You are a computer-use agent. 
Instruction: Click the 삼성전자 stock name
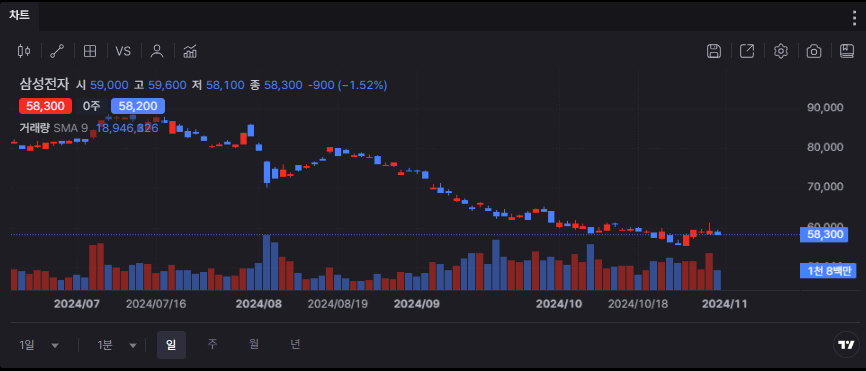[x=44, y=85]
